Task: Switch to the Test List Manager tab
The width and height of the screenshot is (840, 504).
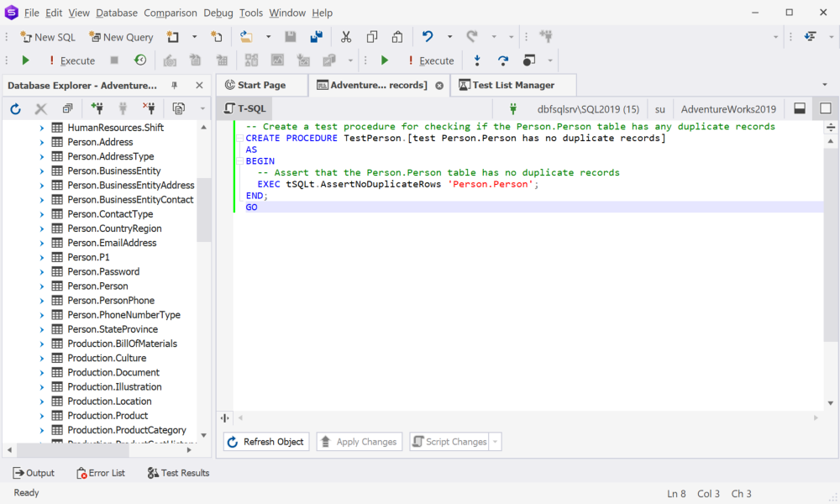Action: (x=513, y=85)
